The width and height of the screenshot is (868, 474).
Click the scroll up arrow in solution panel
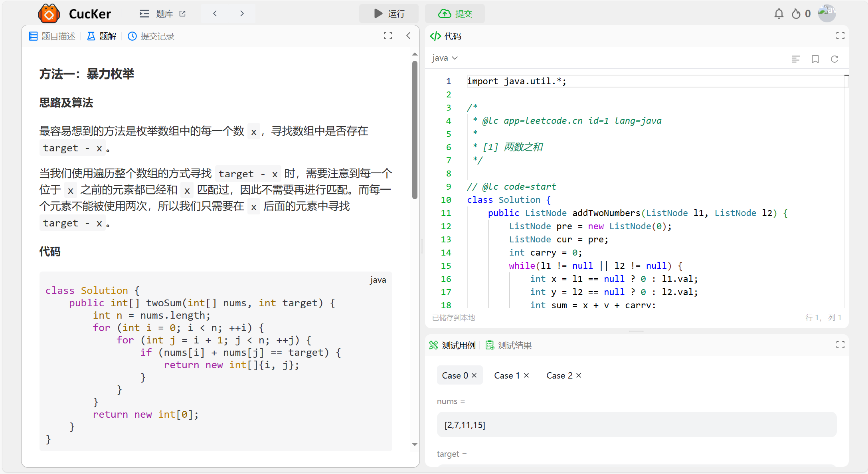pos(415,54)
